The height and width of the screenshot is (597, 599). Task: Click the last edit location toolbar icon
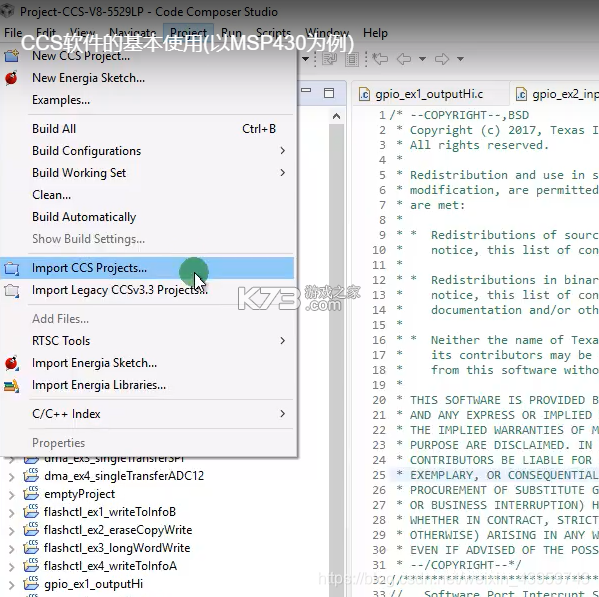click(x=380, y=59)
